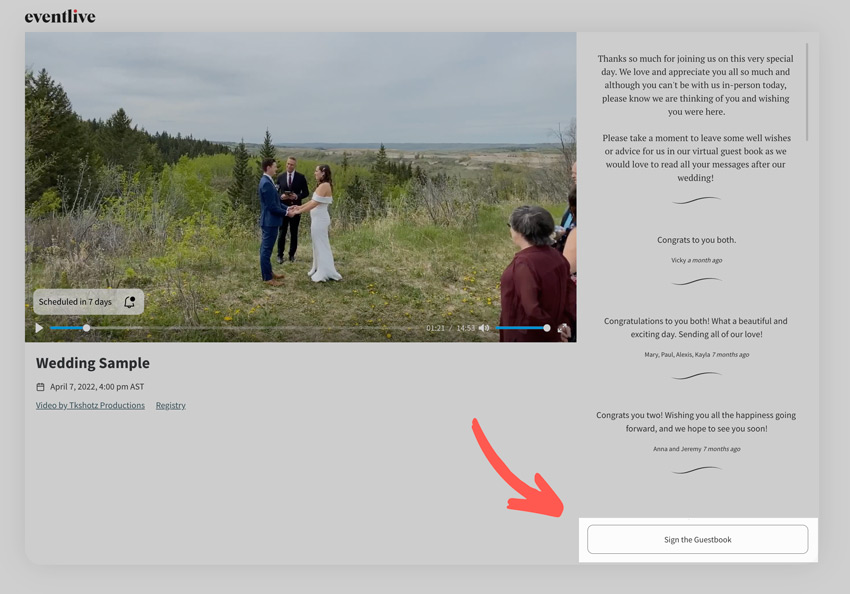
Task: Open the Video by Tkshotz Productions link
Action: tap(89, 405)
